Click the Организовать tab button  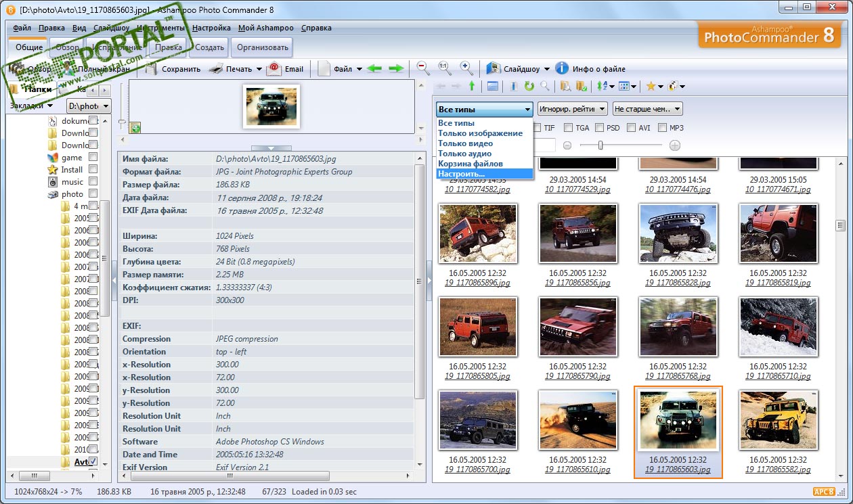pos(262,47)
